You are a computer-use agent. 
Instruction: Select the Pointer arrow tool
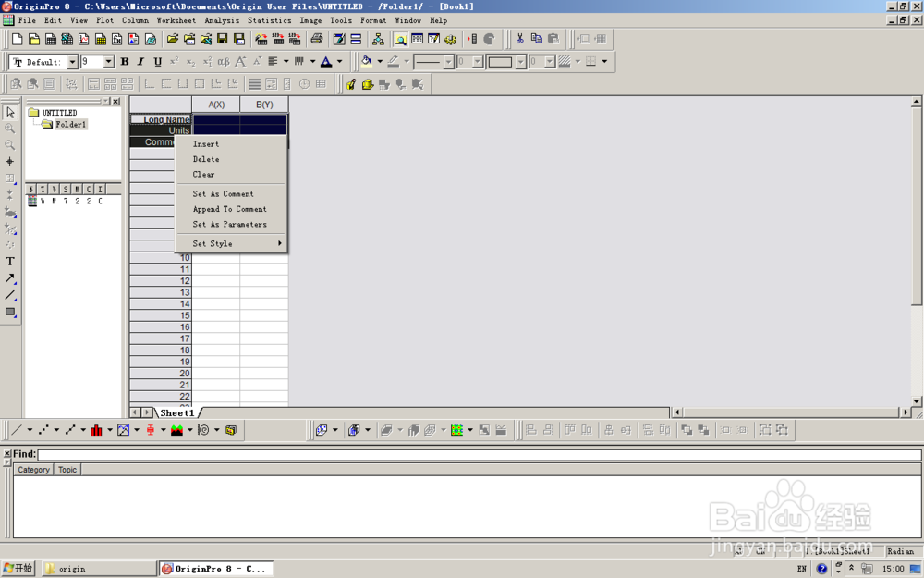[x=10, y=112]
